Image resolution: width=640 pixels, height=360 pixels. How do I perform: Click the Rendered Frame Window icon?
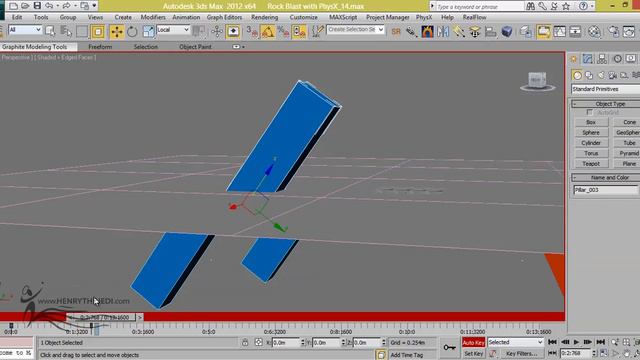(629, 31)
